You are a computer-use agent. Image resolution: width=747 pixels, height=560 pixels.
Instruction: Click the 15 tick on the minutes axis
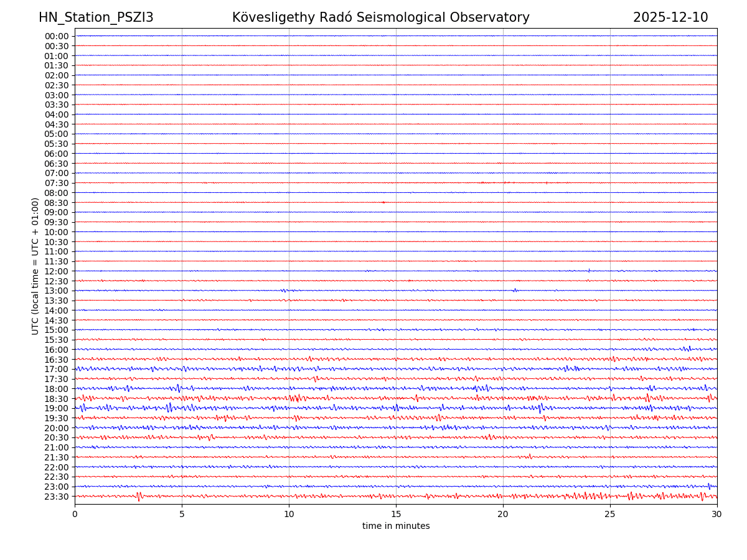click(396, 514)
